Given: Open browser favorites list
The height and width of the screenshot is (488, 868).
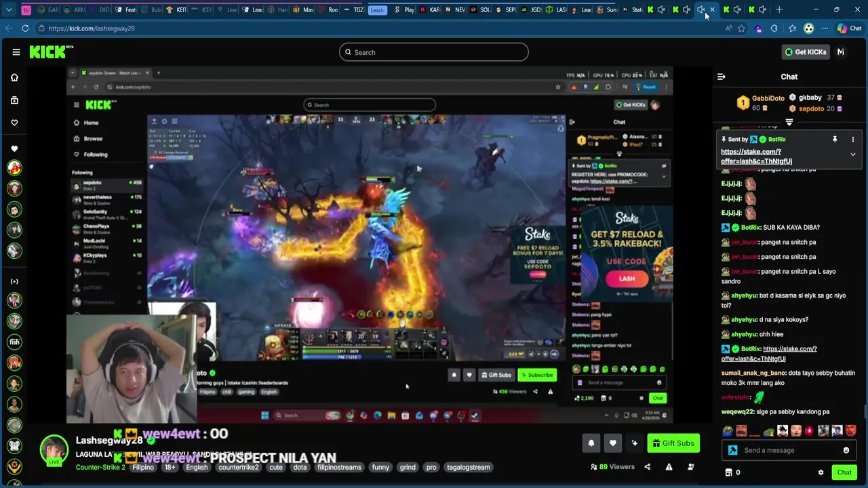Looking at the screenshot, I should click(792, 28).
